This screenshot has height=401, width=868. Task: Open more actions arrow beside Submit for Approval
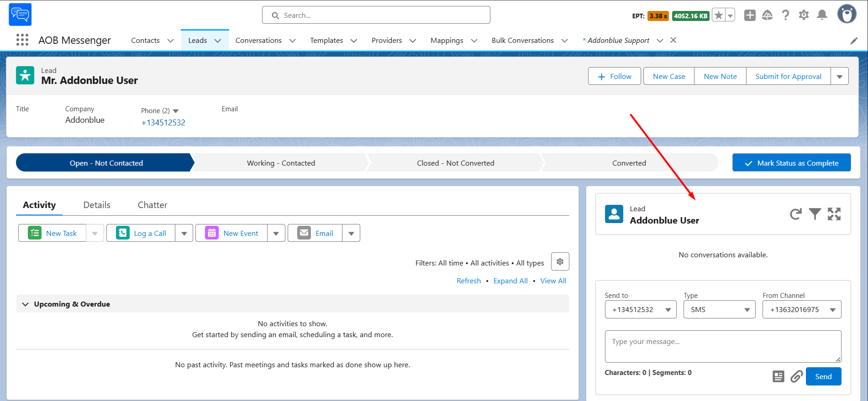coord(840,76)
